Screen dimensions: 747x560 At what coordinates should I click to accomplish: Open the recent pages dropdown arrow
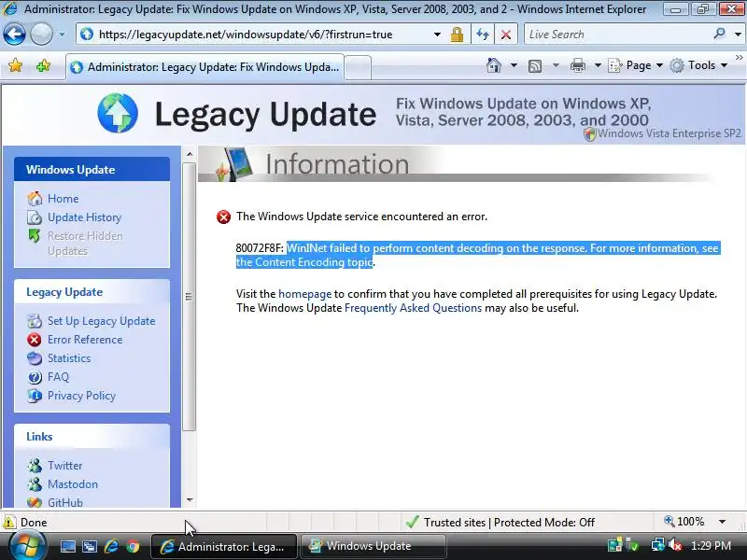click(x=62, y=35)
